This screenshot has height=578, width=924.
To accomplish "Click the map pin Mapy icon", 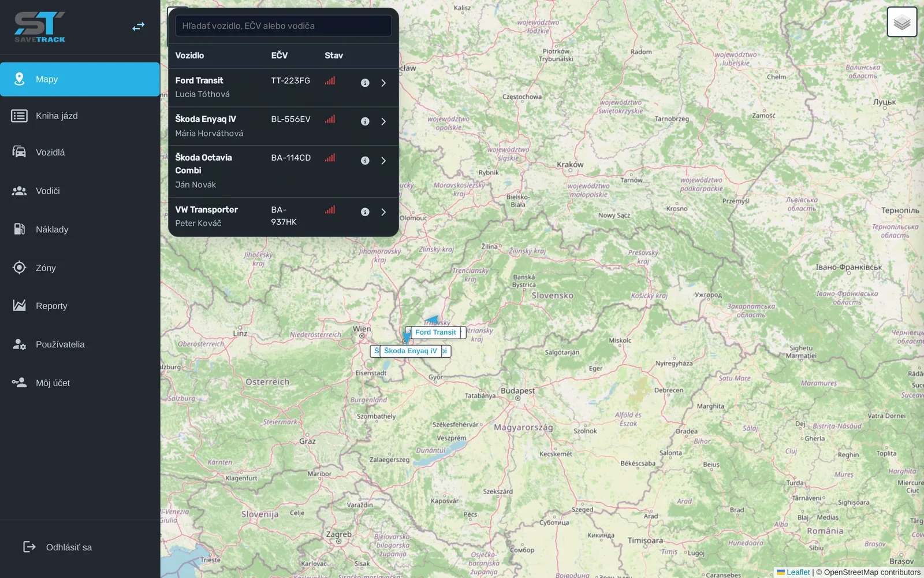I will point(19,79).
